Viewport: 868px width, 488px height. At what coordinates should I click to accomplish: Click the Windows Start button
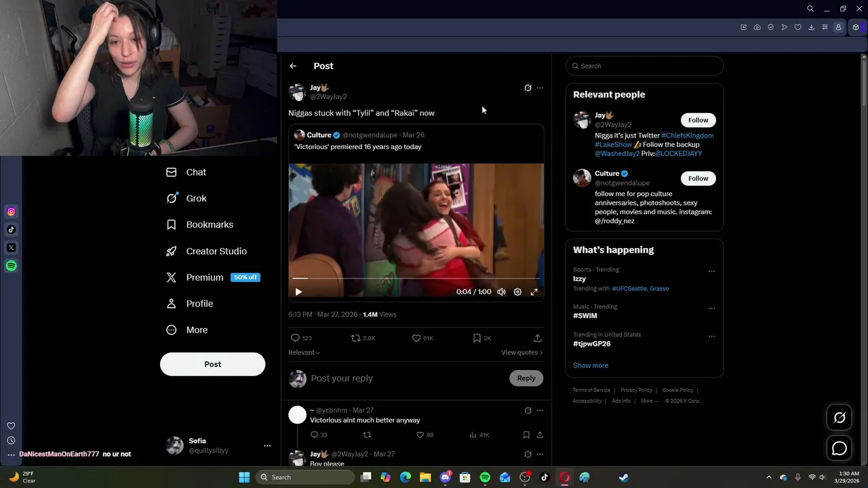(x=244, y=477)
